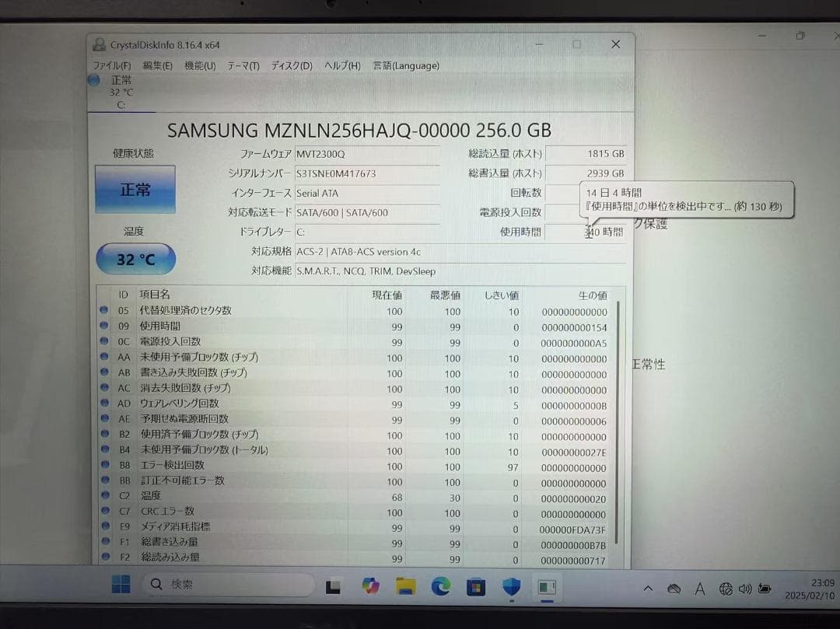The height and width of the screenshot is (629, 840).
Task: Open the ファイル(F) menu
Action: pyautogui.click(x=112, y=66)
